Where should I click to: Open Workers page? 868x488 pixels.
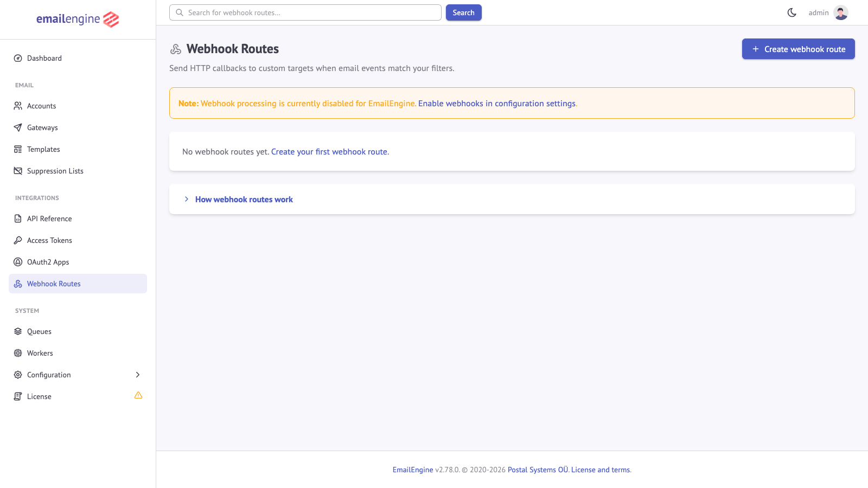78,353
